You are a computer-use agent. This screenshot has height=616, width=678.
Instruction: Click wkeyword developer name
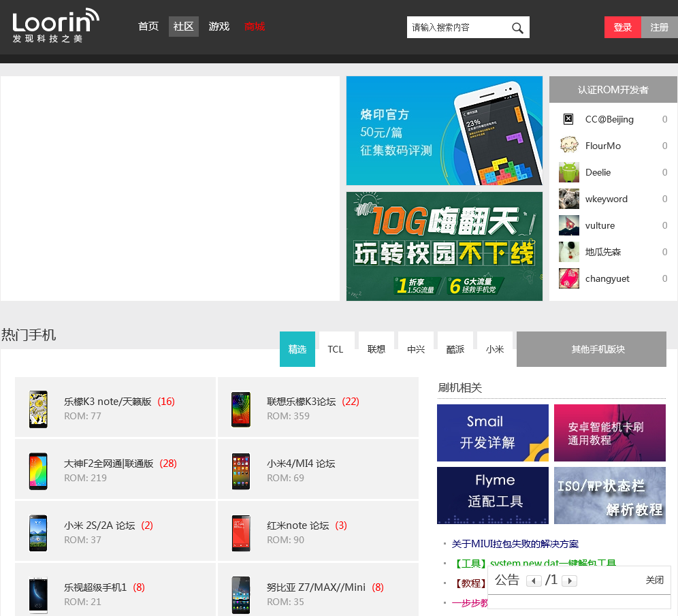607,199
